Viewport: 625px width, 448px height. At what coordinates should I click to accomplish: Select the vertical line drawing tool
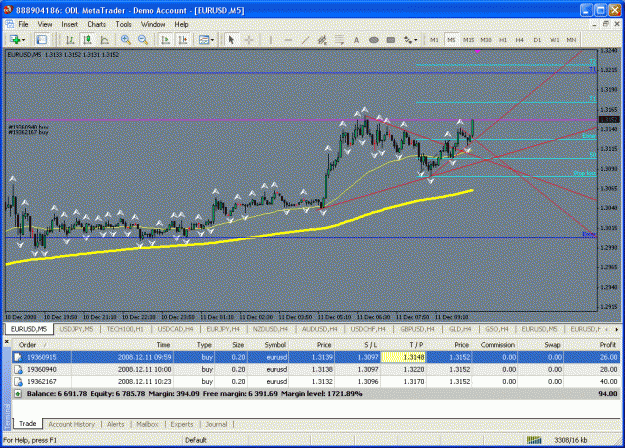(271, 40)
